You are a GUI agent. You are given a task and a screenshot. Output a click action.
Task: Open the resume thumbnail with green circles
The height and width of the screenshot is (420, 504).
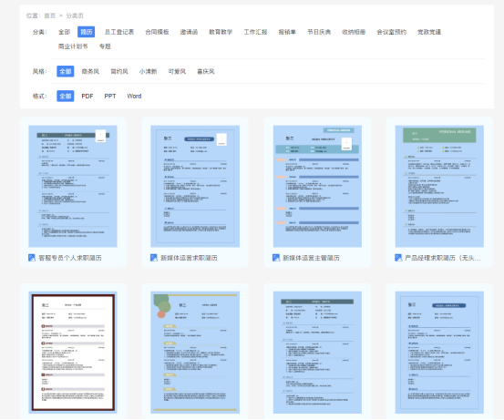pyautogui.click(x=195, y=353)
